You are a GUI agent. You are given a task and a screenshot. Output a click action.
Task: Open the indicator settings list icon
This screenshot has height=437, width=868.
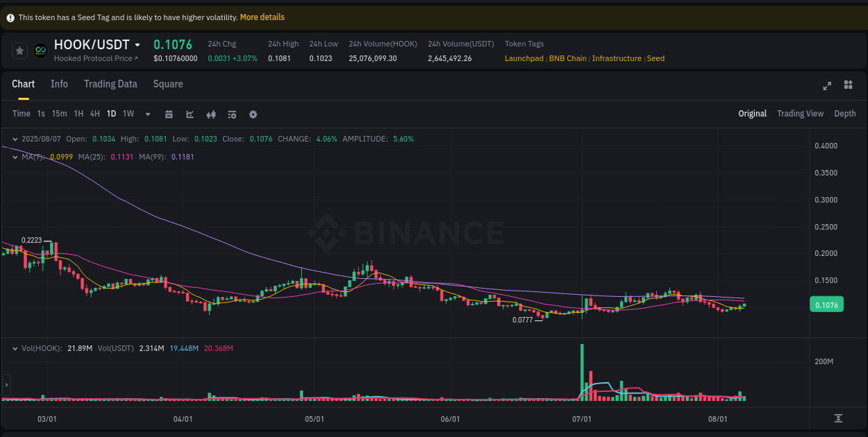(x=232, y=114)
